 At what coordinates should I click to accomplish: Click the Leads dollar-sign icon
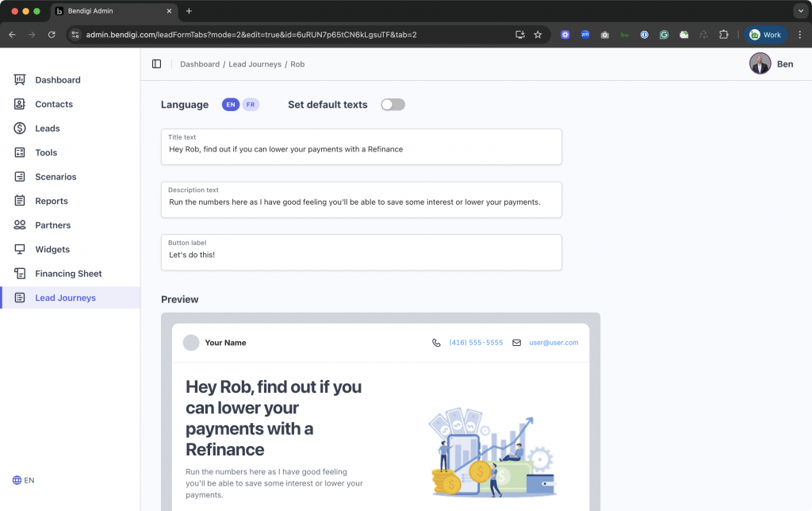[x=20, y=129]
